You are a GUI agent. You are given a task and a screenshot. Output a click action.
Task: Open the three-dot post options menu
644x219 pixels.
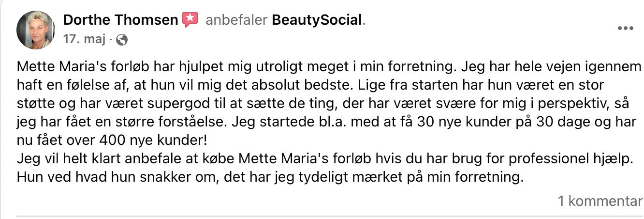pyautogui.click(x=626, y=29)
